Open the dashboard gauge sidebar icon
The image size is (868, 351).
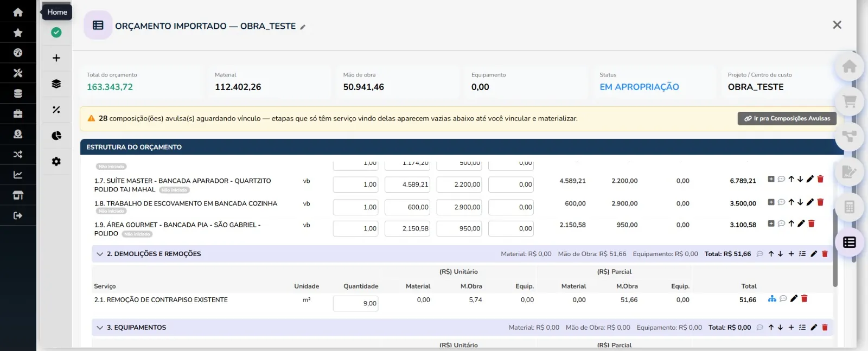[x=18, y=53]
